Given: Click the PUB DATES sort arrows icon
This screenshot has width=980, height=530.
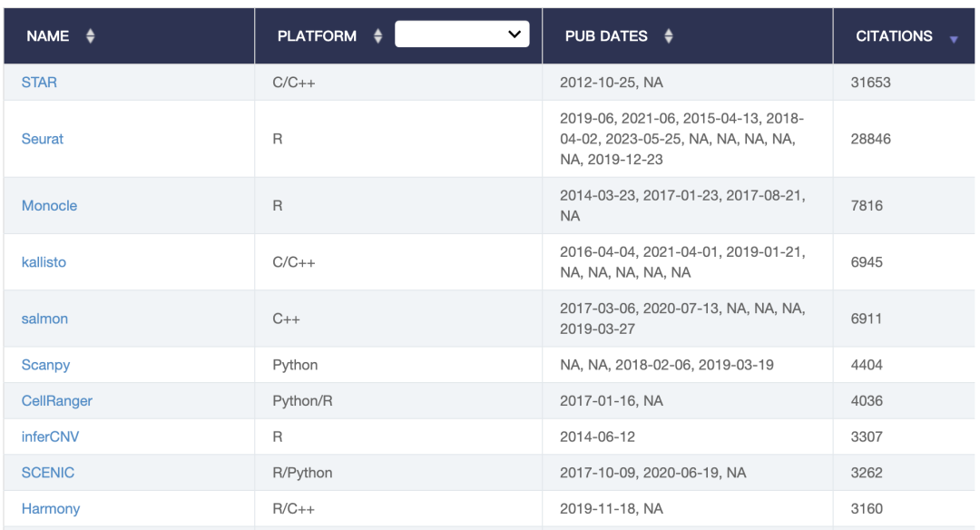Looking at the screenshot, I should point(669,36).
